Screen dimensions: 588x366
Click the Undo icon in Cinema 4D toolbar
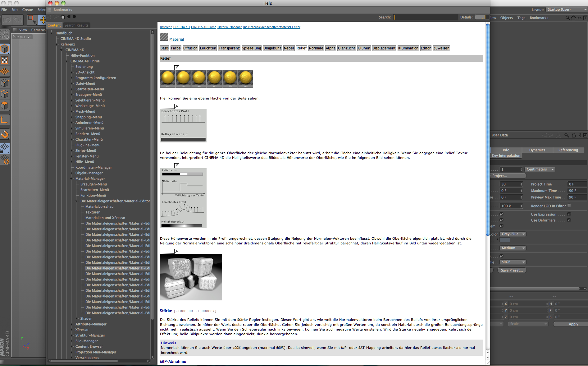(7, 20)
